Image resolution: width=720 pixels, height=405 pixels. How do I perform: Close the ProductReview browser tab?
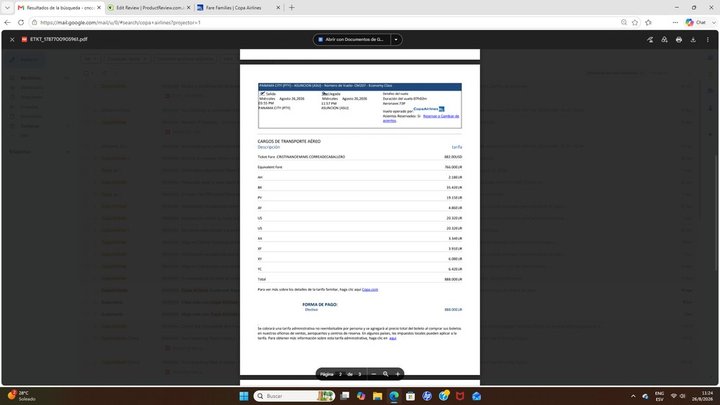tap(188, 8)
